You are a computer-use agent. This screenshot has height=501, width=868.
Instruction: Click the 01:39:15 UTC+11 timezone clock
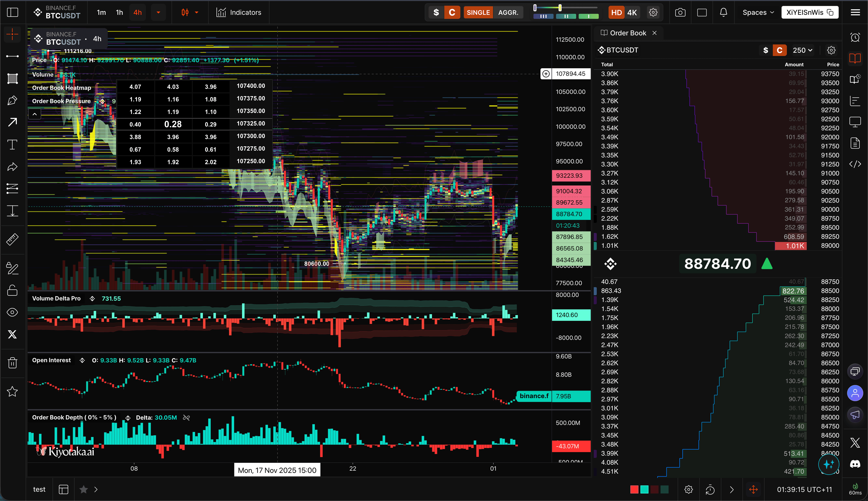click(x=804, y=489)
